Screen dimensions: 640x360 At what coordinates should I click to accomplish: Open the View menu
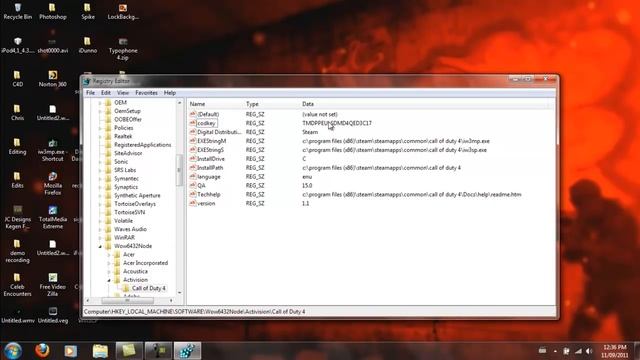(x=123, y=93)
